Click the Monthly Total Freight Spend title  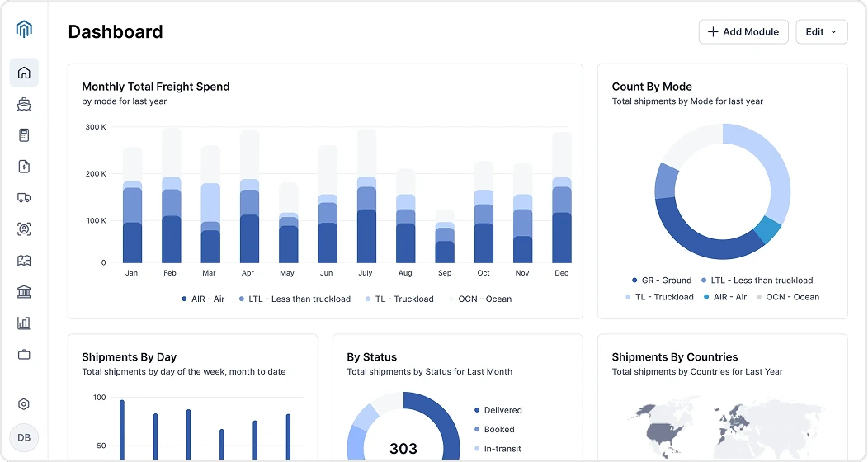156,87
